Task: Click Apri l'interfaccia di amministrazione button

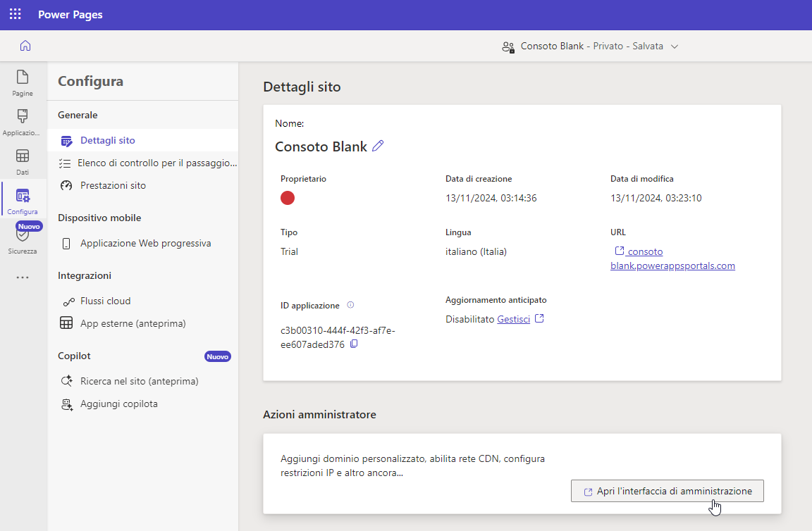Action: [x=667, y=491]
